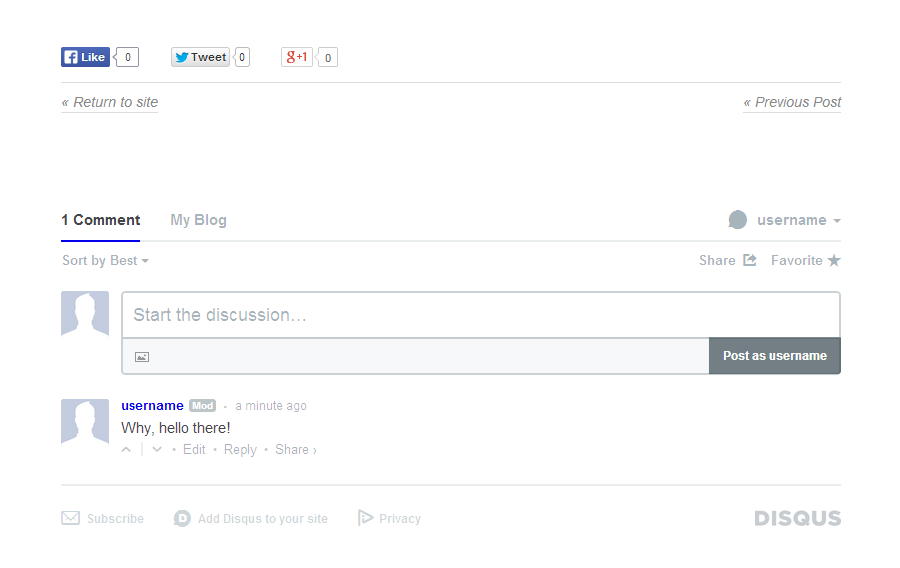
Task: Open the Sort by Best dropdown
Action: [105, 260]
